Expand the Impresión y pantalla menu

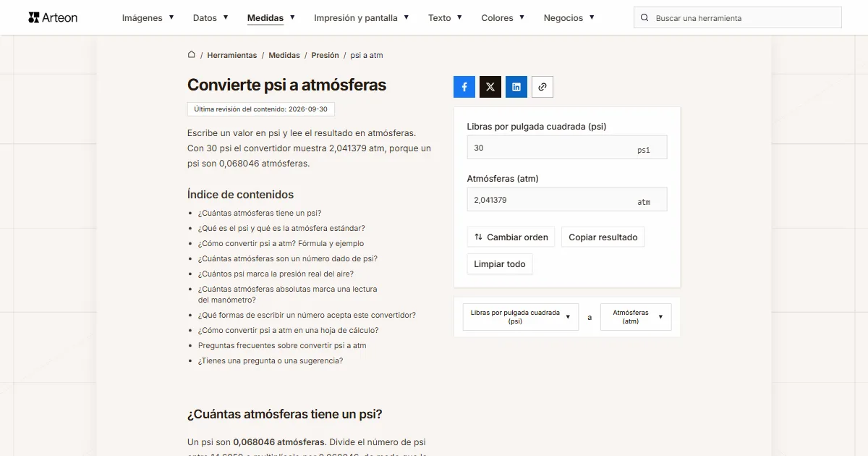click(x=362, y=18)
